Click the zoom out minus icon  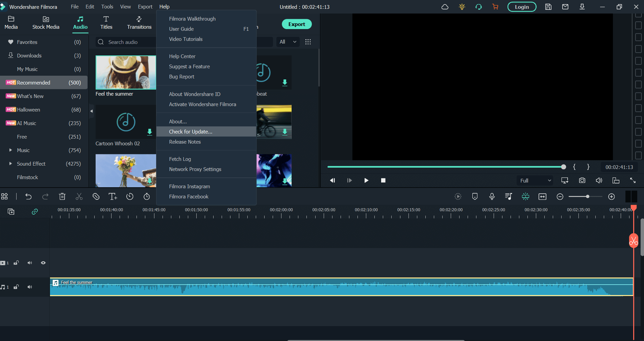click(x=560, y=197)
